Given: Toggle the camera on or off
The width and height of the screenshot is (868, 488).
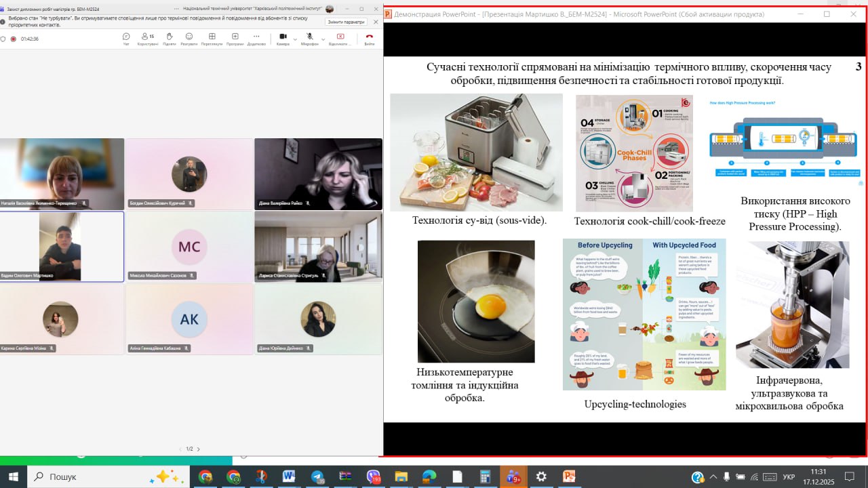Looking at the screenshot, I should point(283,37).
